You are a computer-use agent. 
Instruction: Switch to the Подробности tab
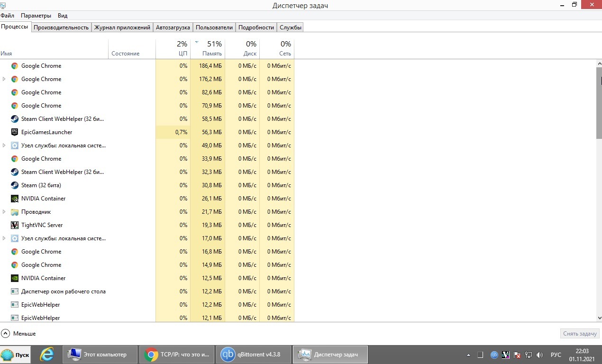pos(256,27)
